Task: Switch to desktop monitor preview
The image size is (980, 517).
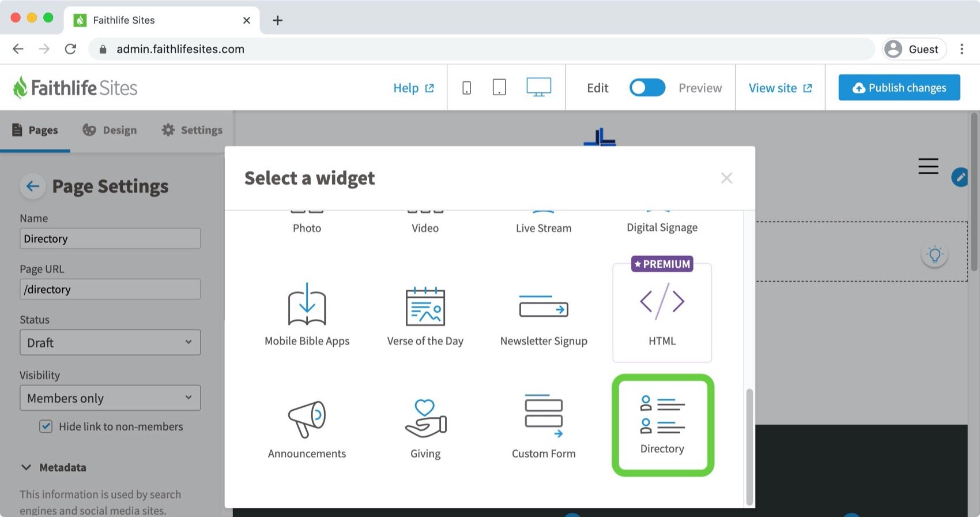Action: tap(539, 88)
